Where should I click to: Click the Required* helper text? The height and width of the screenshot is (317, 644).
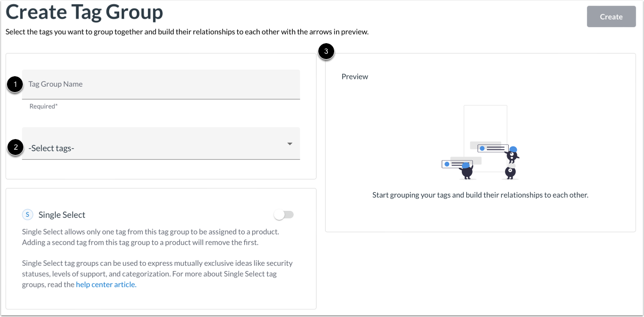43,106
